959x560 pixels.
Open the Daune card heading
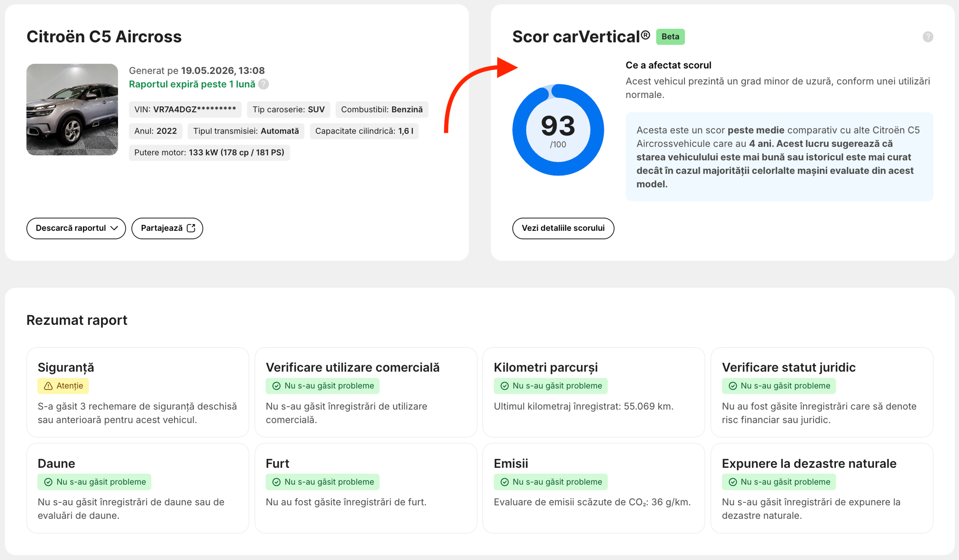click(x=56, y=463)
